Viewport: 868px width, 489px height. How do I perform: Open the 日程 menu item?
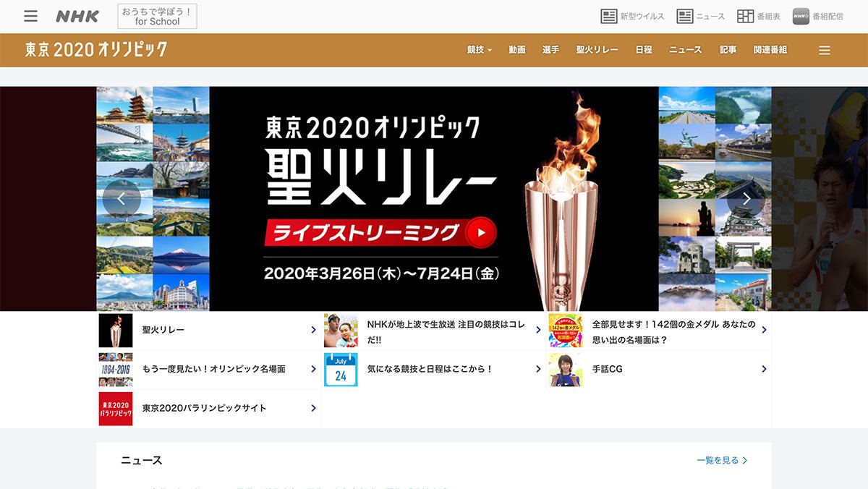click(x=644, y=50)
